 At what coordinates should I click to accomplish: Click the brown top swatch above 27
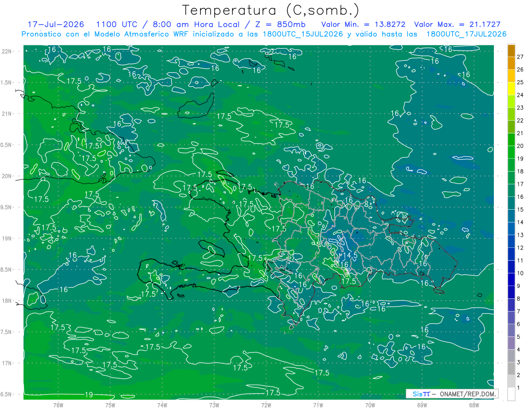coord(511,51)
